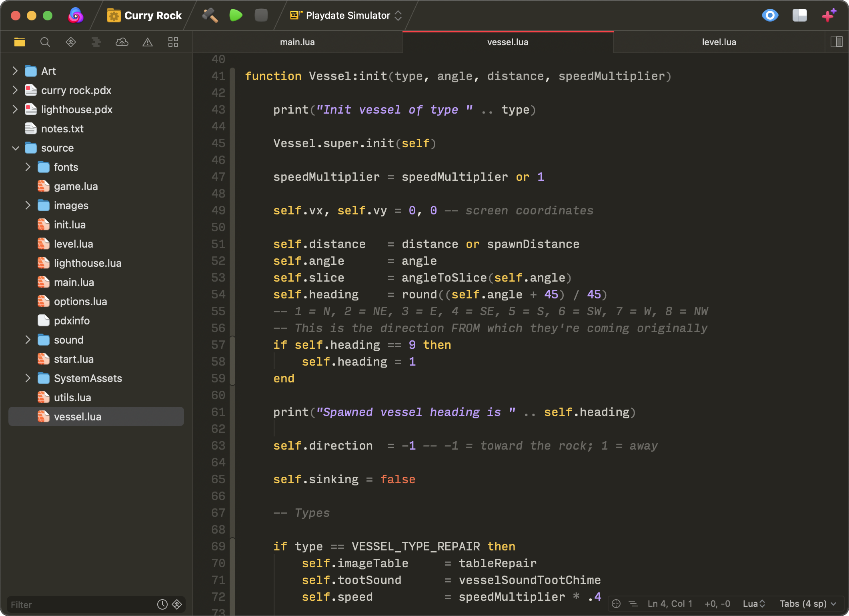Collapse the source folder

(x=15, y=148)
